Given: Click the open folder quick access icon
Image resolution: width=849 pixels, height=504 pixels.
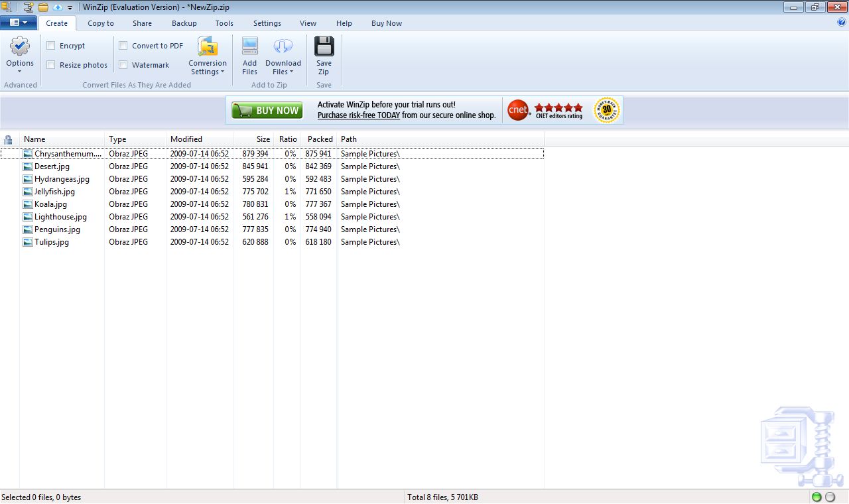Looking at the screenshot, I should (x=43, y=7).
